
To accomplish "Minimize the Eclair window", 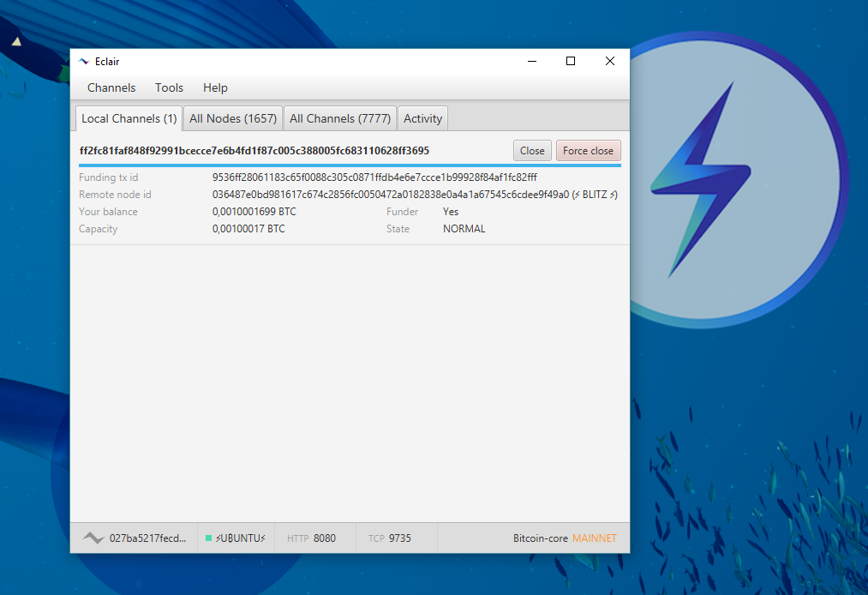I will tap(532, 61).
